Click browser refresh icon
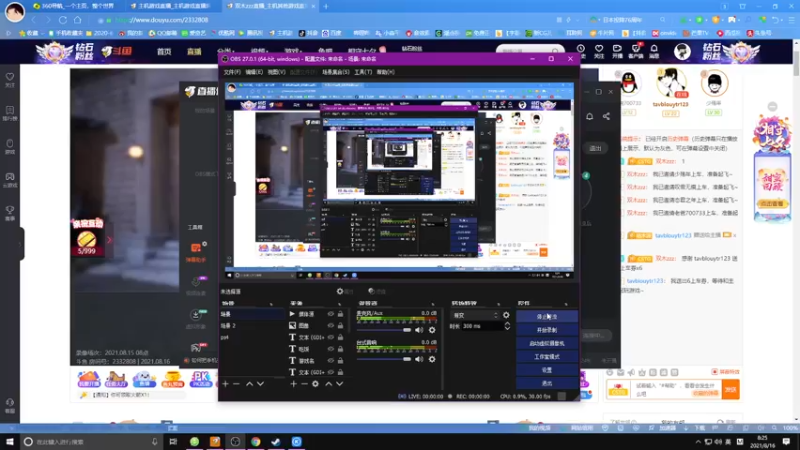The height and width of the screenshot is (450, 800). coord(63,20)
